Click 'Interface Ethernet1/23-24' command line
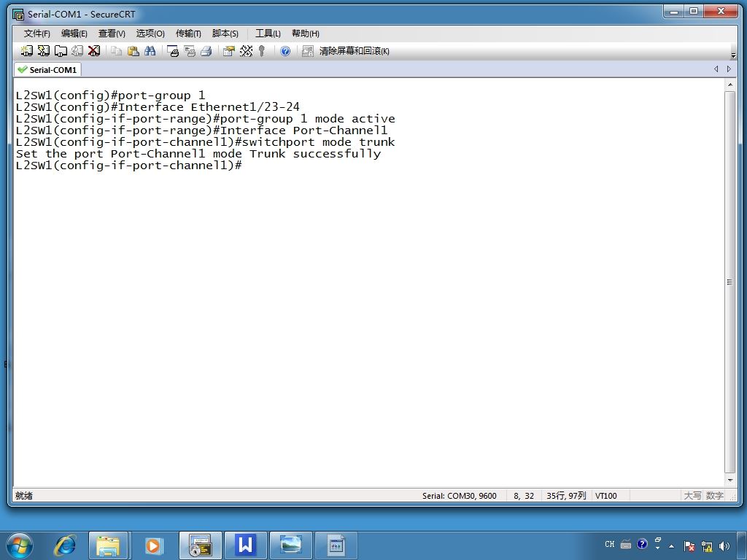Screen dimensions: 747x560 (158, 106)
